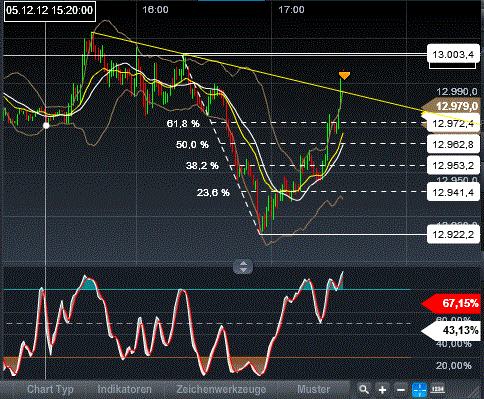The image size is (484, 399).
Task: Select the 12.972,4 Fibonacci price label
Action: 453,124
